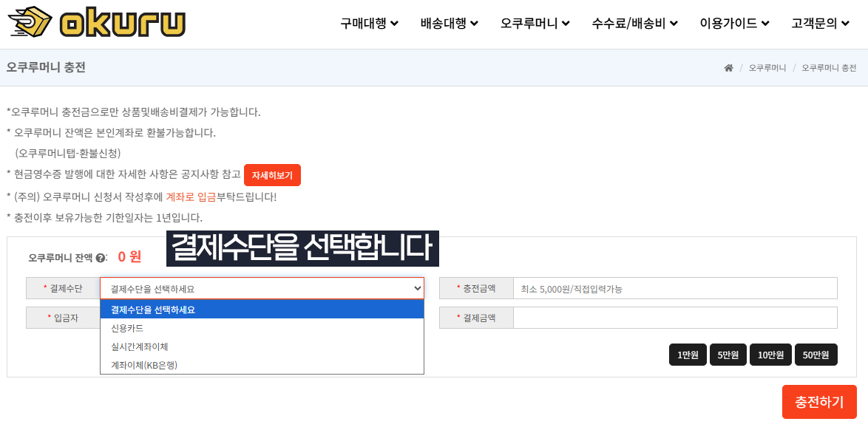Click the 자세히보기 button

(x=272, y=175)
